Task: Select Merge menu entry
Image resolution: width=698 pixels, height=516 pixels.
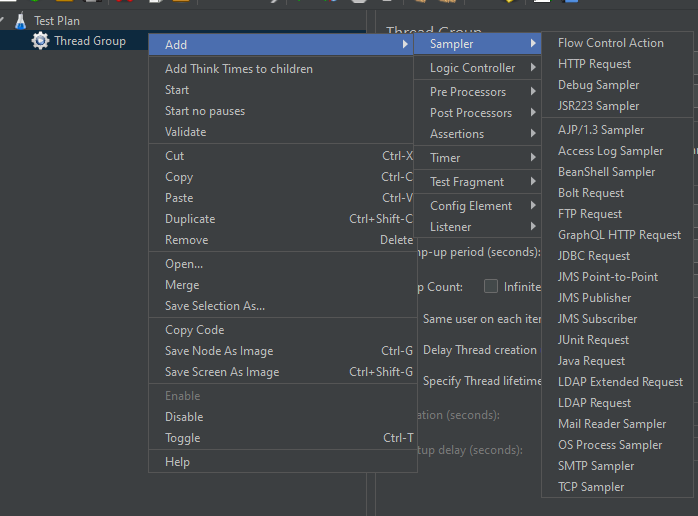Action: point(281,285)
